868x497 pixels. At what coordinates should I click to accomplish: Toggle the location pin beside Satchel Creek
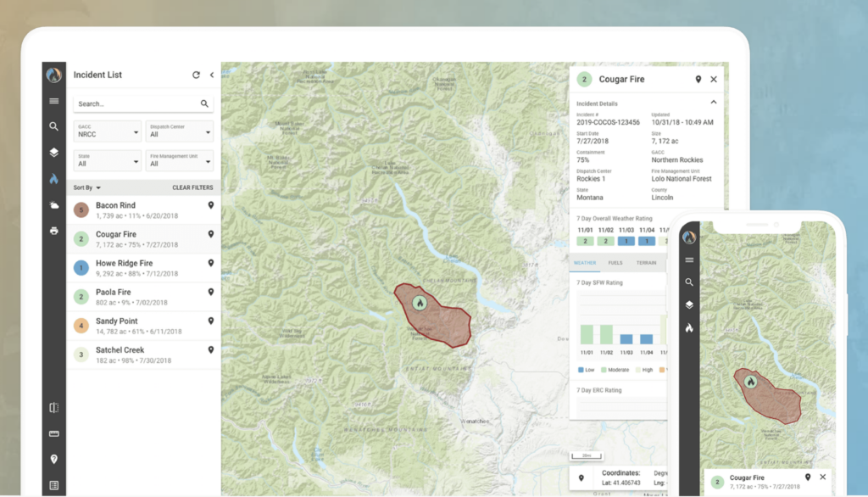pyautogui.click(x=211, y=349)
